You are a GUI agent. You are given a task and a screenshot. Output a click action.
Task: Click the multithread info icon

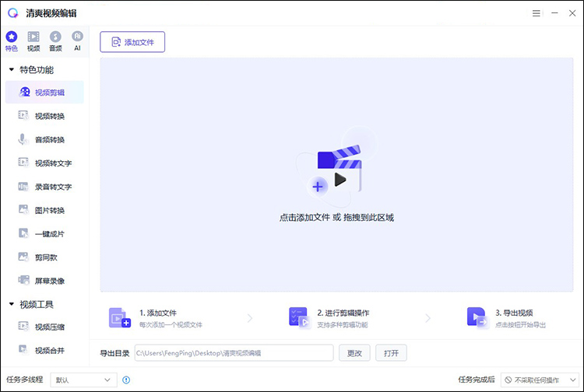point(126,380)
